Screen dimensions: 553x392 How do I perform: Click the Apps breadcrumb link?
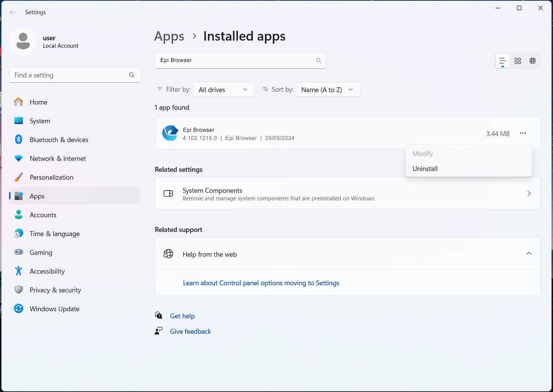coord(169,36)
